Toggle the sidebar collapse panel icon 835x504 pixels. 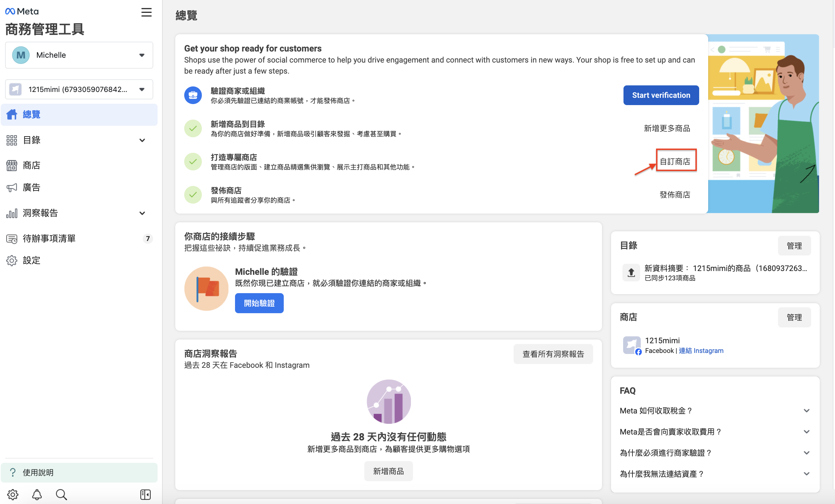(x=146, y=495)
